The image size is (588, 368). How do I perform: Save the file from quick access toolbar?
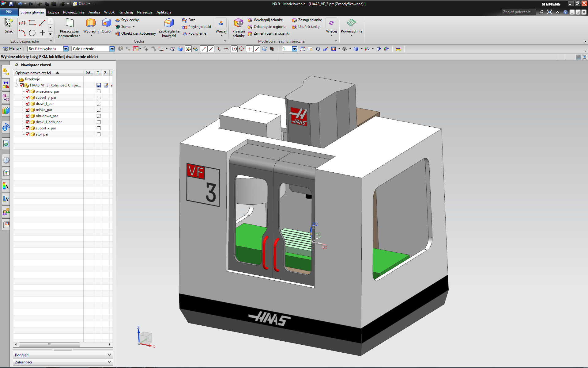point(11,4)
